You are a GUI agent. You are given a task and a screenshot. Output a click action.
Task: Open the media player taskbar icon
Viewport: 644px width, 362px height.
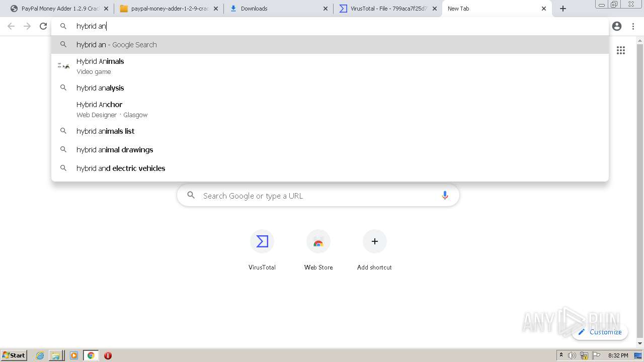pyautogui.click(x=74, y=355)
